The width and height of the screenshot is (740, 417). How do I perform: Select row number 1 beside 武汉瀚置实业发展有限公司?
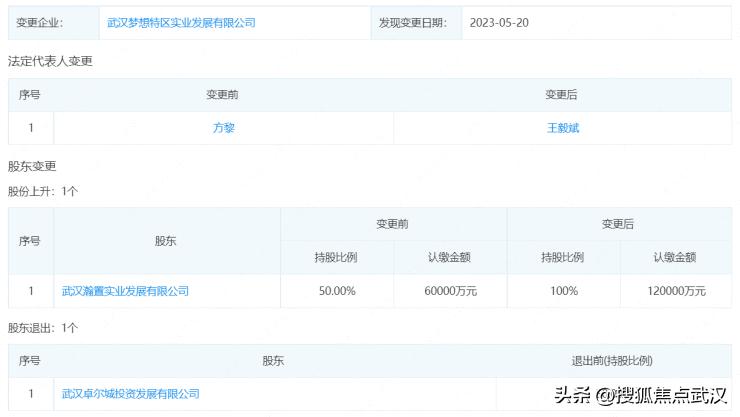pos(31,291)
